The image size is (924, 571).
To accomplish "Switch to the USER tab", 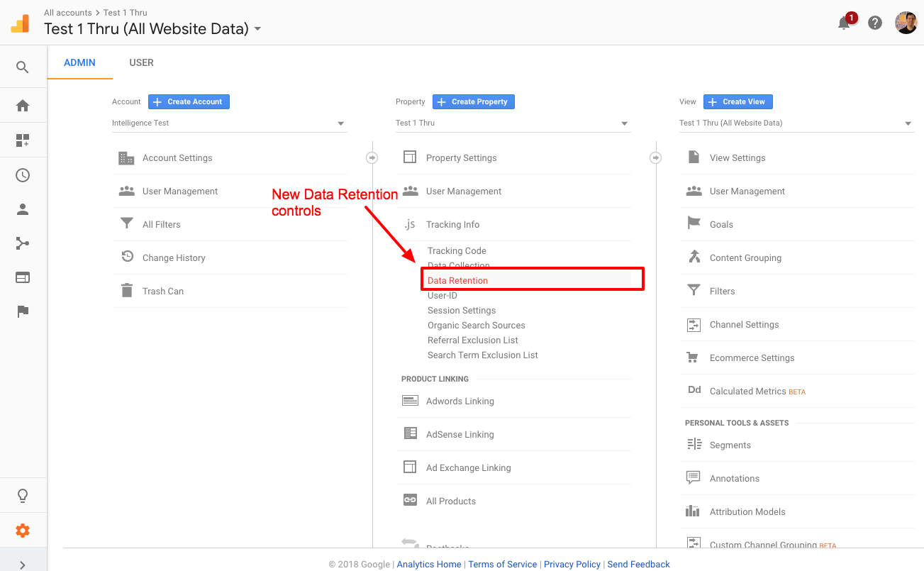I will pos(141,62).
